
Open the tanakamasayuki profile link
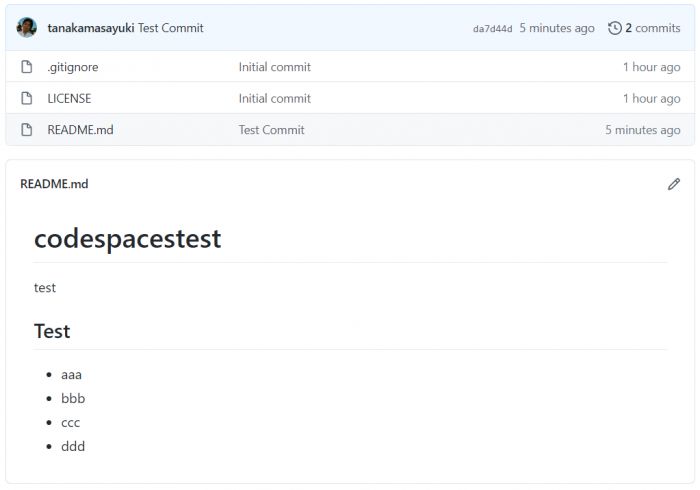91,28
